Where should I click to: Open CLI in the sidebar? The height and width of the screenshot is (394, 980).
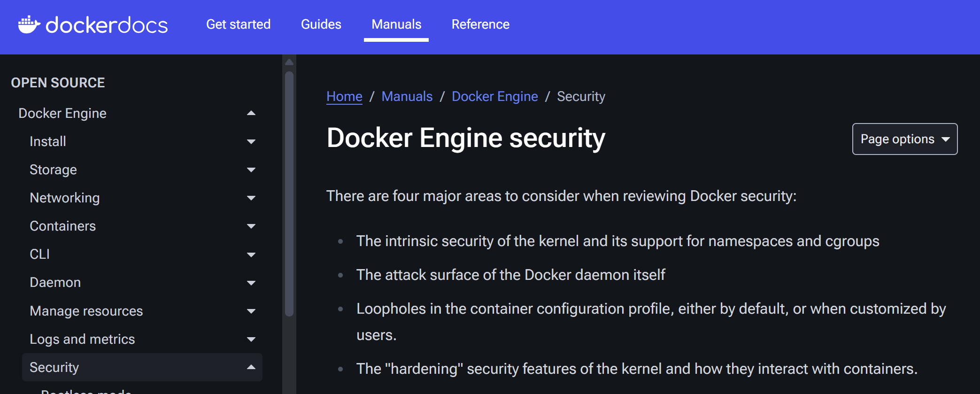tap(39, 254)
